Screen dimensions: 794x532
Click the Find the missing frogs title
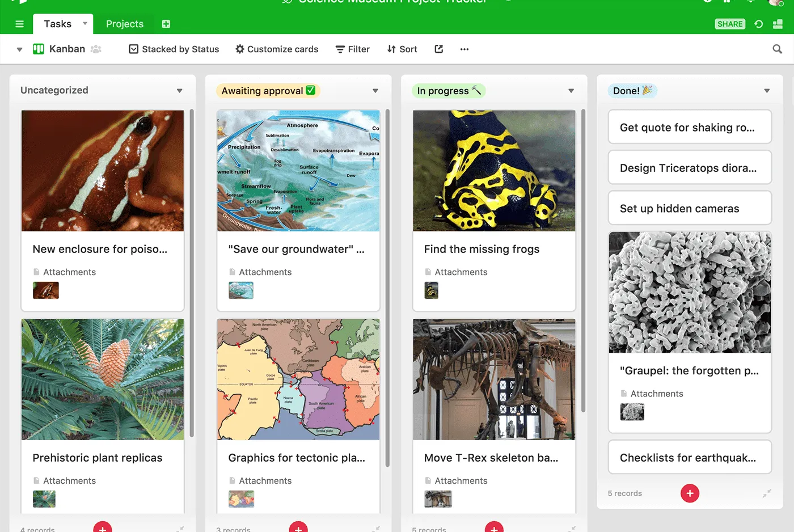(482, 249)
